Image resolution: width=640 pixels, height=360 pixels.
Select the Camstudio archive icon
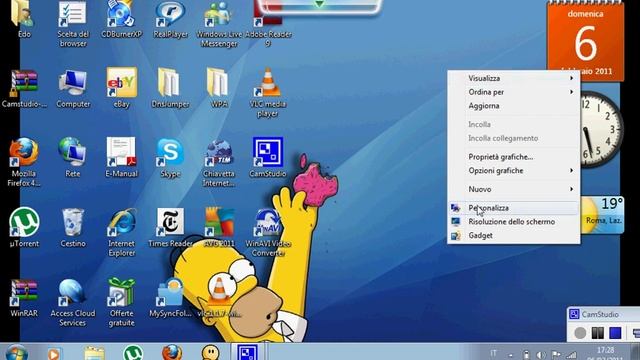click(x=24, y=88)
